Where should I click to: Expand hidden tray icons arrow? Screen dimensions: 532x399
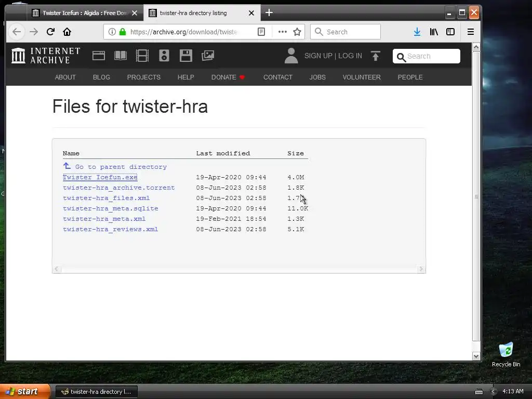coord(494,392)
